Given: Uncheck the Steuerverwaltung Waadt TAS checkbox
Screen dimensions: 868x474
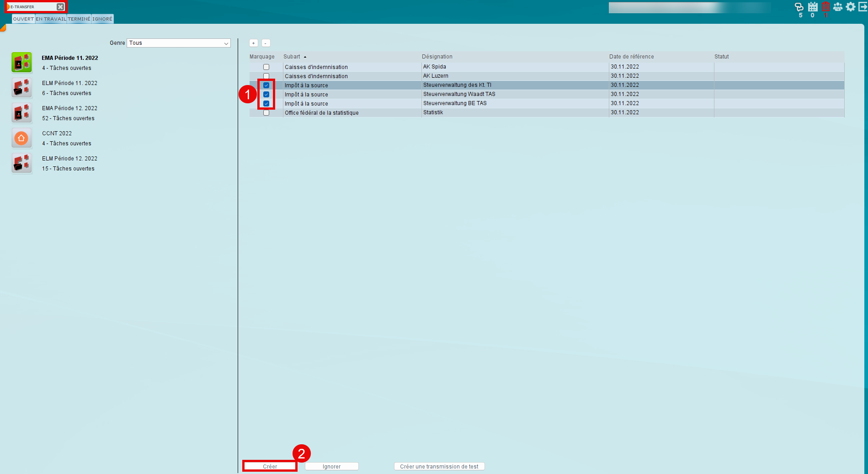Looking at the screenshot, I should click(266, 95).
